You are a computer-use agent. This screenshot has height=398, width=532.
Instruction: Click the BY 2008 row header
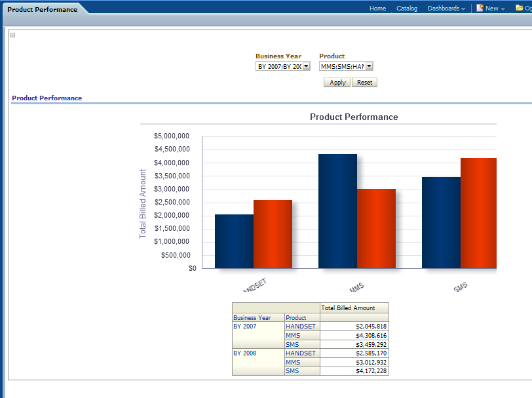[x=244, y=353]
